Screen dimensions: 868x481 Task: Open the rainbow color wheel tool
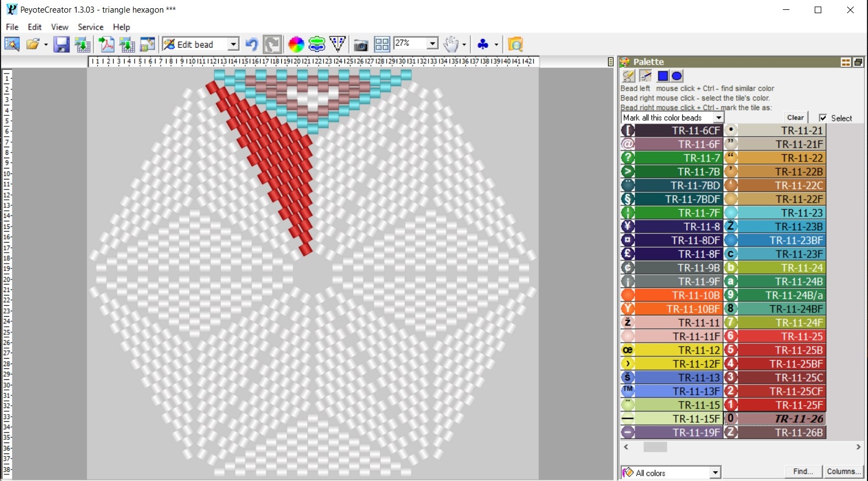[296, 44]
